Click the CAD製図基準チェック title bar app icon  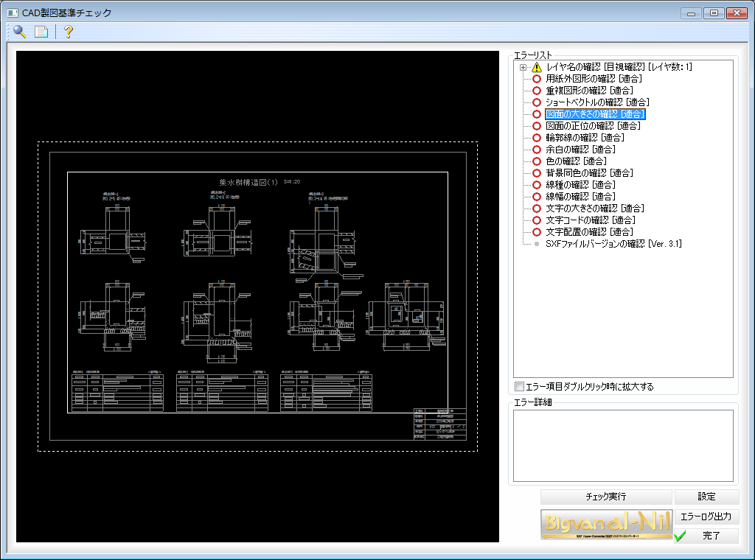click(x=13, y=13)
